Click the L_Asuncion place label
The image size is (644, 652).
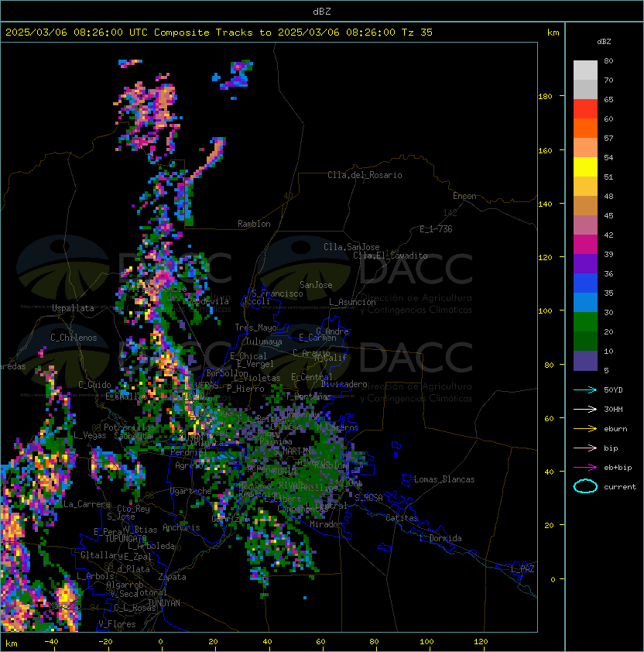pyautogui.click(x=352, y=302)
